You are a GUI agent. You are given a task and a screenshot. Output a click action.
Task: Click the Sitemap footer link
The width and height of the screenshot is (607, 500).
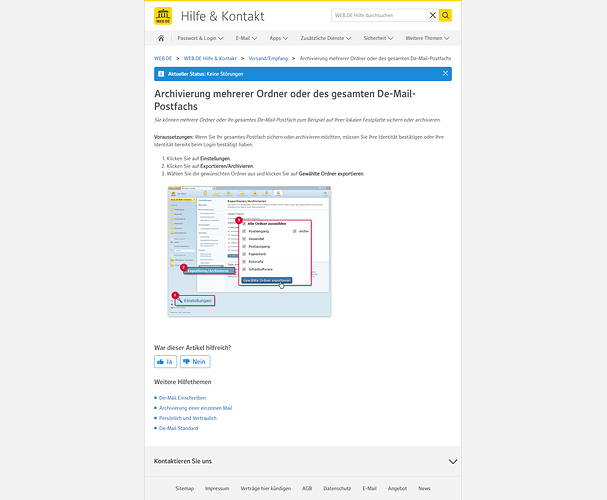184,488
